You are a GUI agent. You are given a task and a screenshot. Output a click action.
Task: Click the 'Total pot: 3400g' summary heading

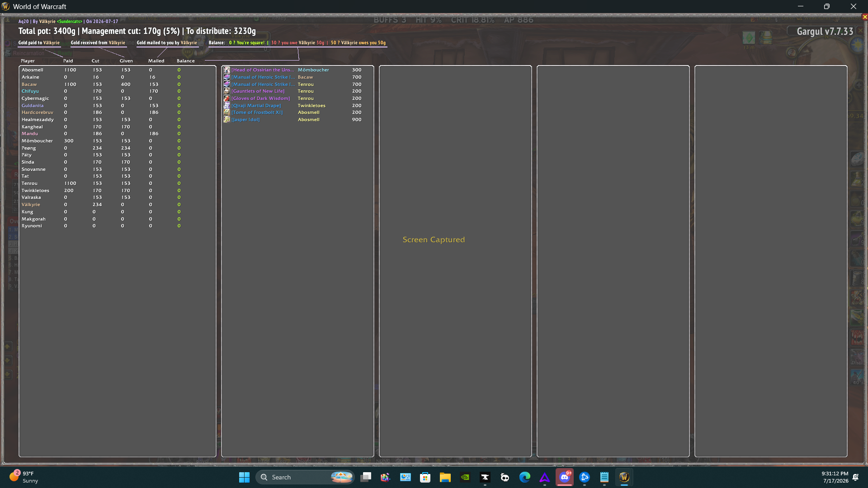point(47,31)
